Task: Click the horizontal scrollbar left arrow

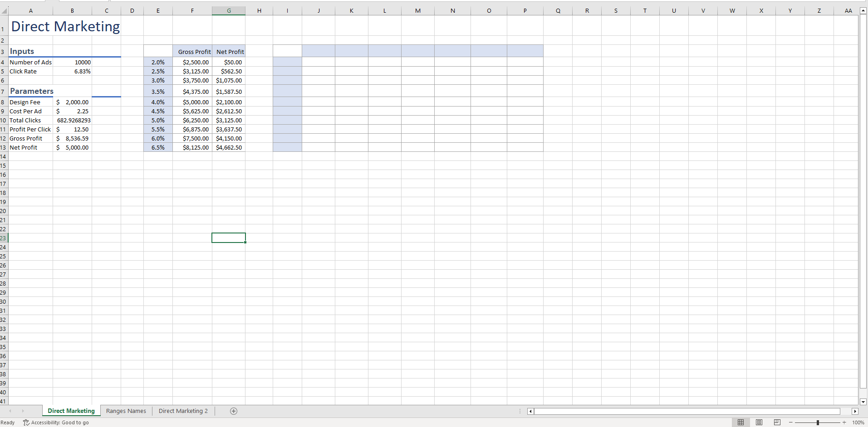Action: (530, 412)
